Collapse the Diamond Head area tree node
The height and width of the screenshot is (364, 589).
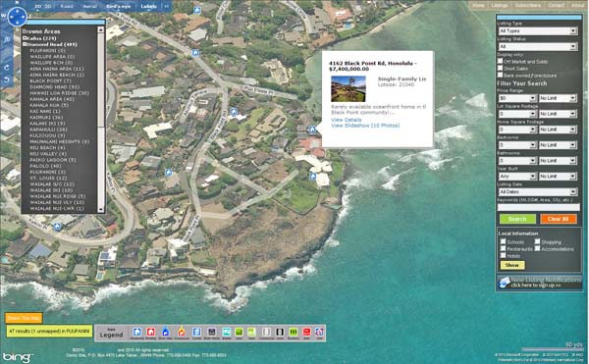(24, 44)
